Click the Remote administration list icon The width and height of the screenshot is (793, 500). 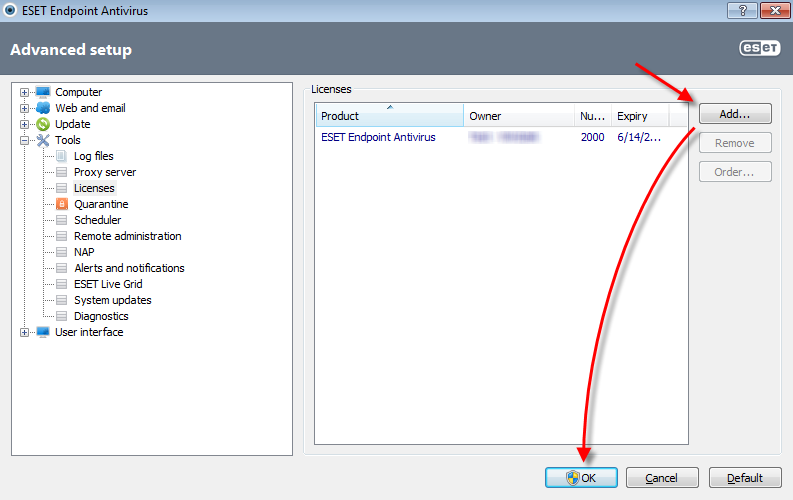point(61,236)
